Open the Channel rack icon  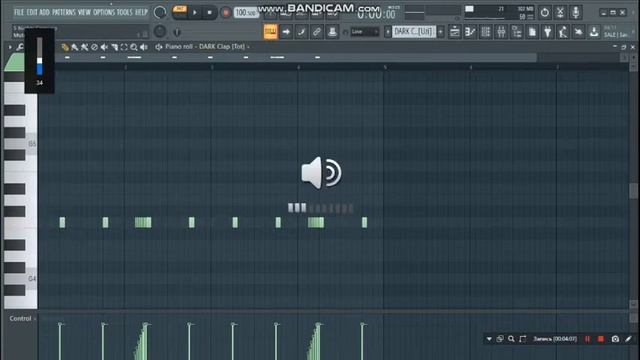click(485, 31)
